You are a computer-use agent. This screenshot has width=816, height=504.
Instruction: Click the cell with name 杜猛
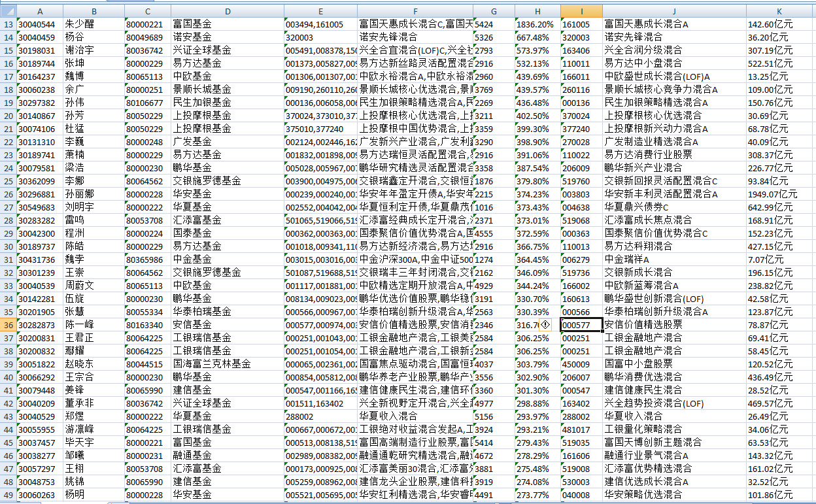(x=94, y=129)
